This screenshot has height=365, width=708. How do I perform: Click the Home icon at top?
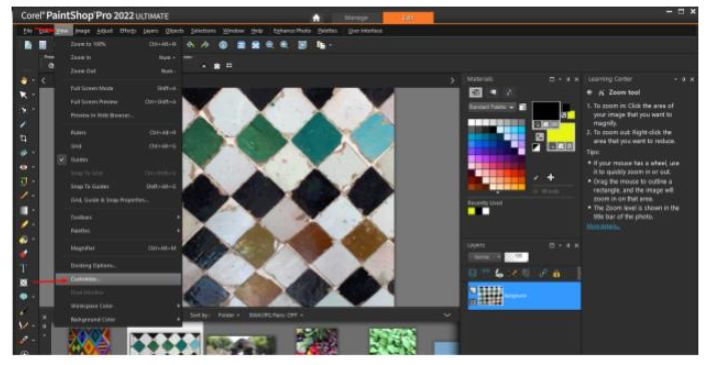[316, 18]
